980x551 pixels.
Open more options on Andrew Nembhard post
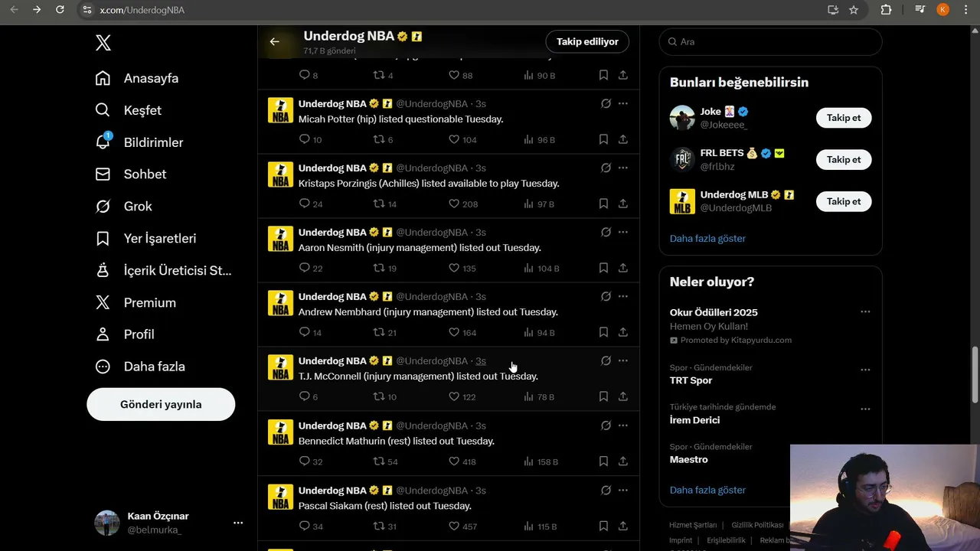[623, 296]
